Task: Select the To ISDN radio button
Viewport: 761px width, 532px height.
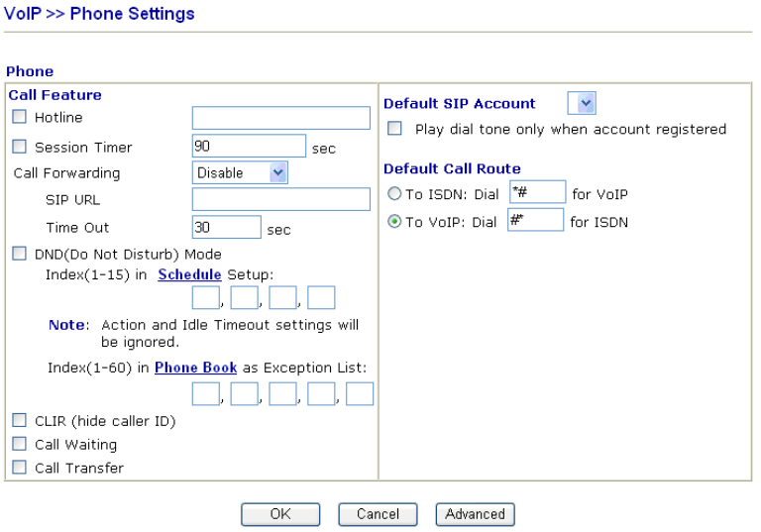Action: pyautogui.click(x=394, y=195)
